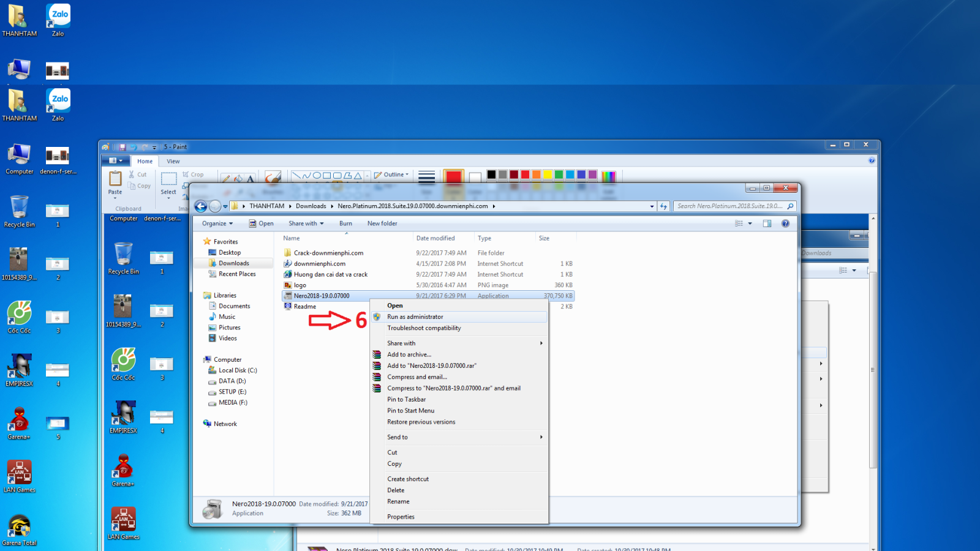
Task: Switch to the View tab in Paint
Action: [173, 162]
